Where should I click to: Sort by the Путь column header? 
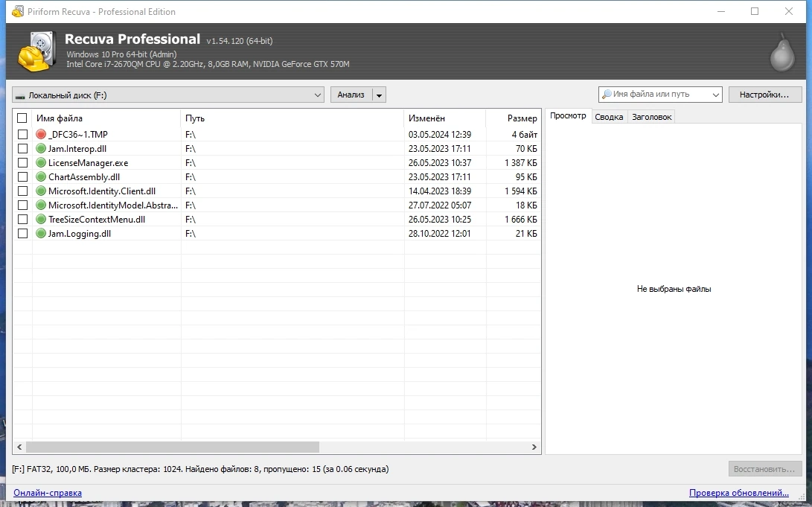point(292,118)
